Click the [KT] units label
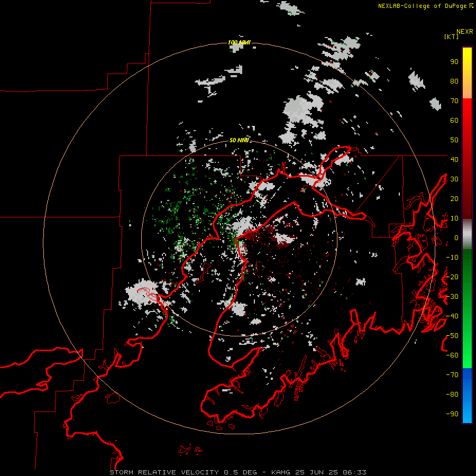Image resolution: width=476 pixels, height=476 pixels. click(x=451, y=36)
